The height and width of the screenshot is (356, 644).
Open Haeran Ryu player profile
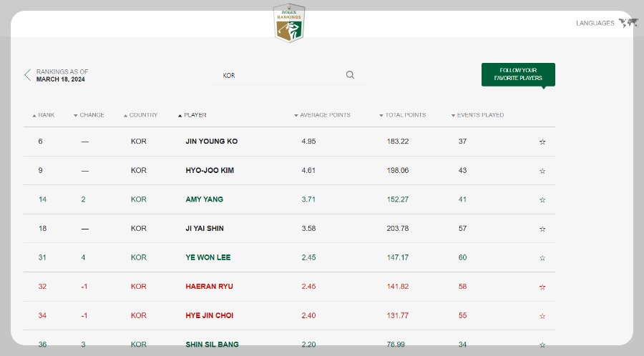coord(209,287)
